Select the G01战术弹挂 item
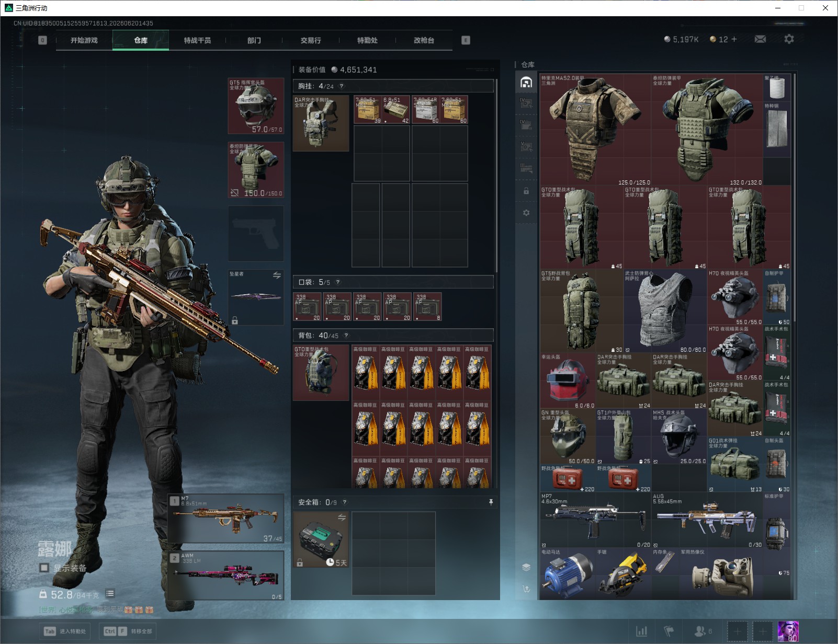Viewport: 838px width, 644px height. [x=735, y=465]
